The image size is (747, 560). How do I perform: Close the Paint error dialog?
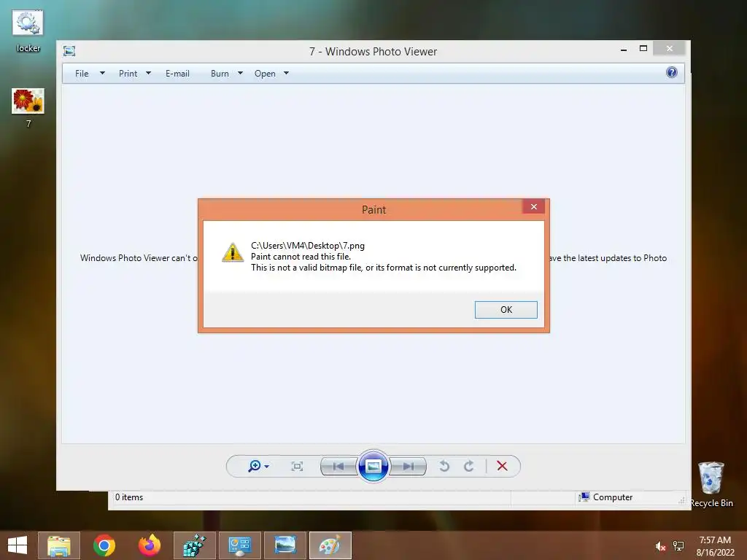(x=533, y=206)
